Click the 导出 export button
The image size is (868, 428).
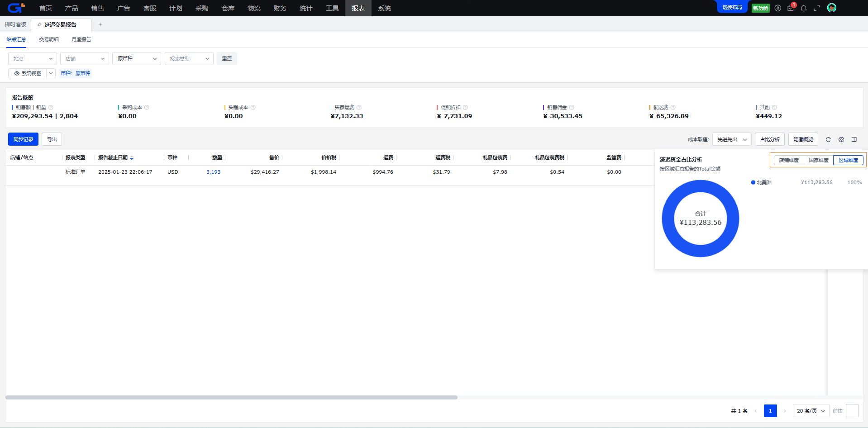[x=52, y=139]
